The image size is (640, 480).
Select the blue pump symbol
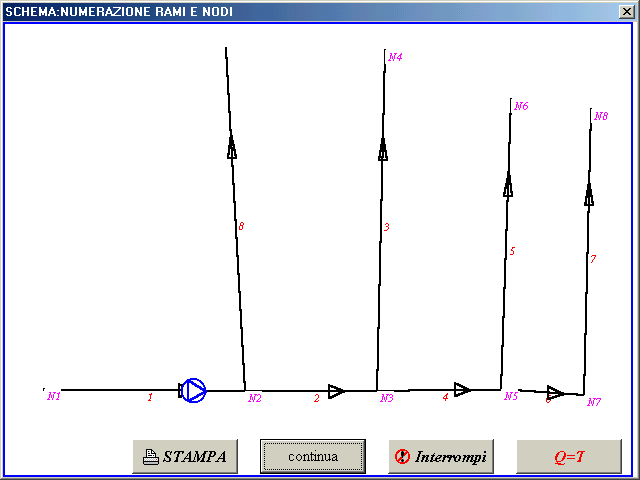pyautogui.click(x=193, y=391)
